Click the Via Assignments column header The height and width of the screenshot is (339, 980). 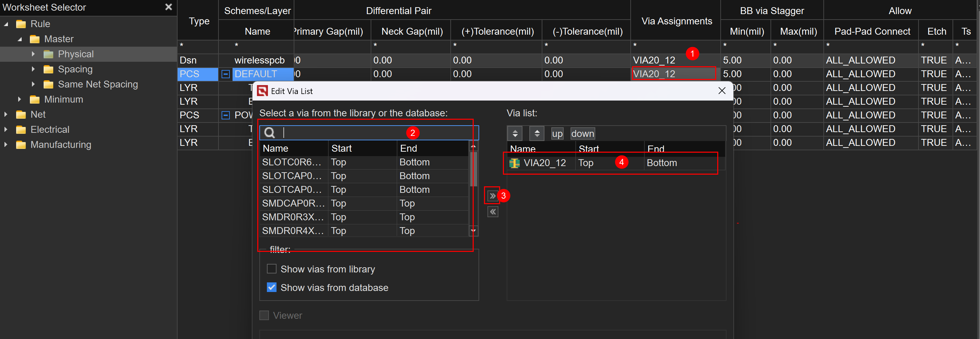676,21
